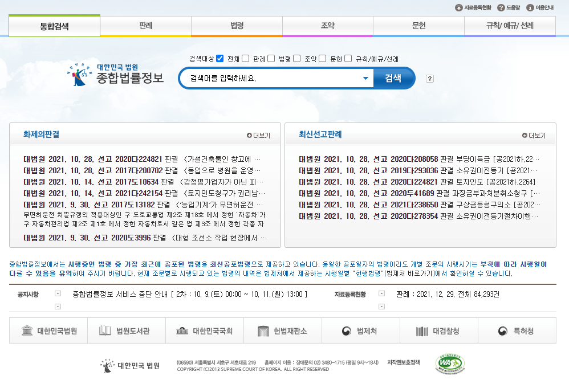Show next notice with 공지사항 down arrow
569x392 pixels.
click(58, 307)
